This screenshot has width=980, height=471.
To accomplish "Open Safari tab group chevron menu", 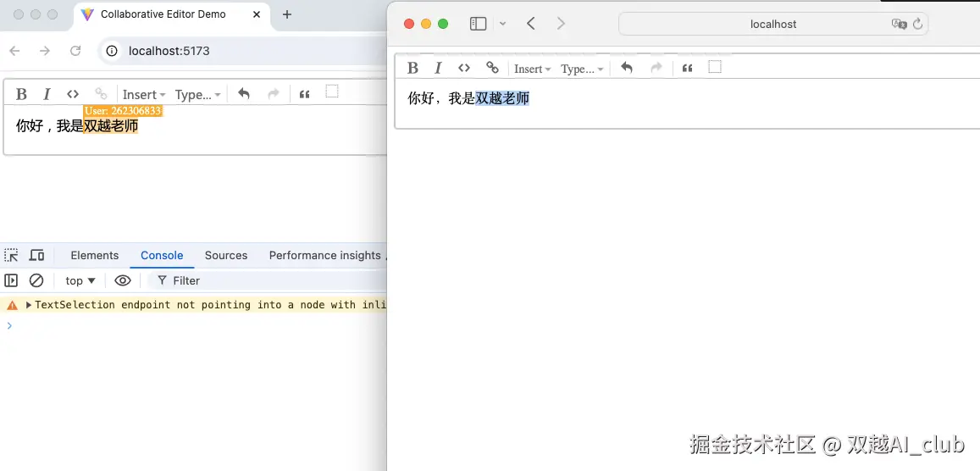I will coord(502,24).
